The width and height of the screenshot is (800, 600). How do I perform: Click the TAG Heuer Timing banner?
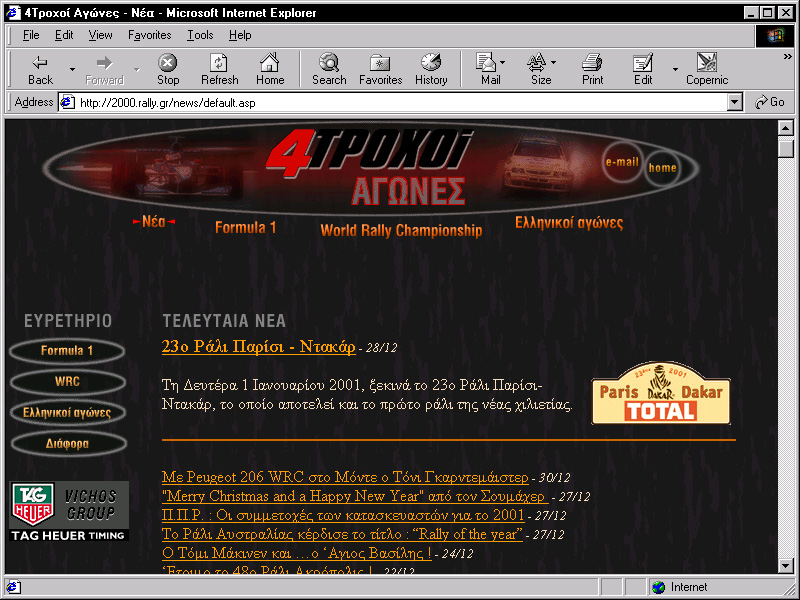(x=69, y=511)
